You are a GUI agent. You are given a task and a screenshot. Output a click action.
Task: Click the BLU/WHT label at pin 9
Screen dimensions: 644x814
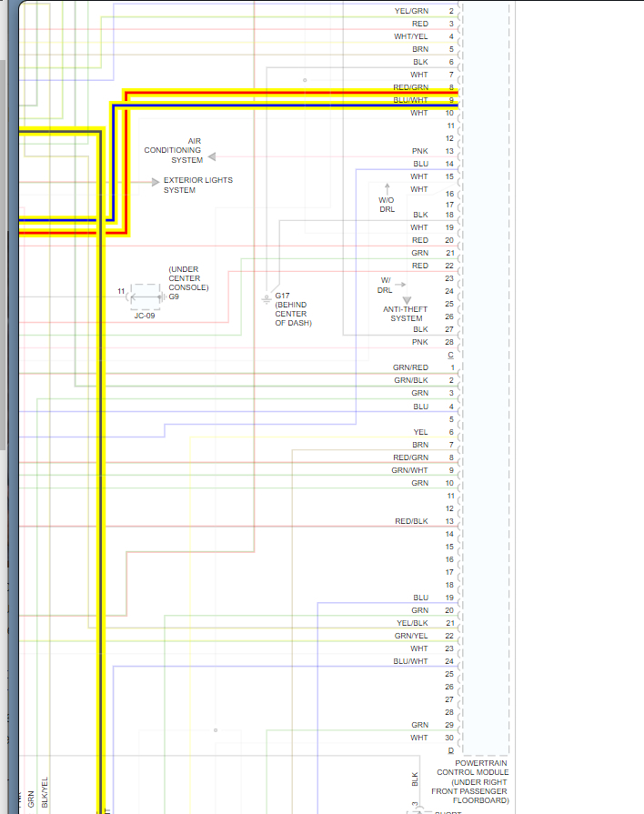pyautogui.click(x=410, y=100)
